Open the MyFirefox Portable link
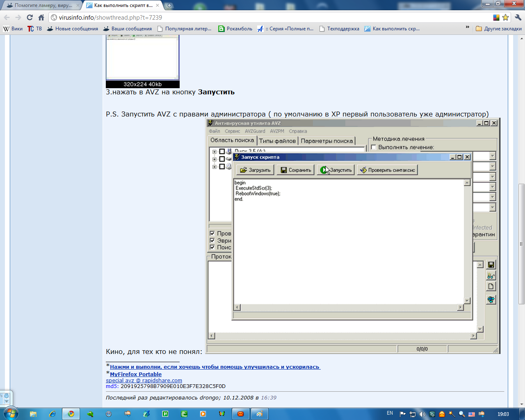525x420 pixels. pos(136,374)
